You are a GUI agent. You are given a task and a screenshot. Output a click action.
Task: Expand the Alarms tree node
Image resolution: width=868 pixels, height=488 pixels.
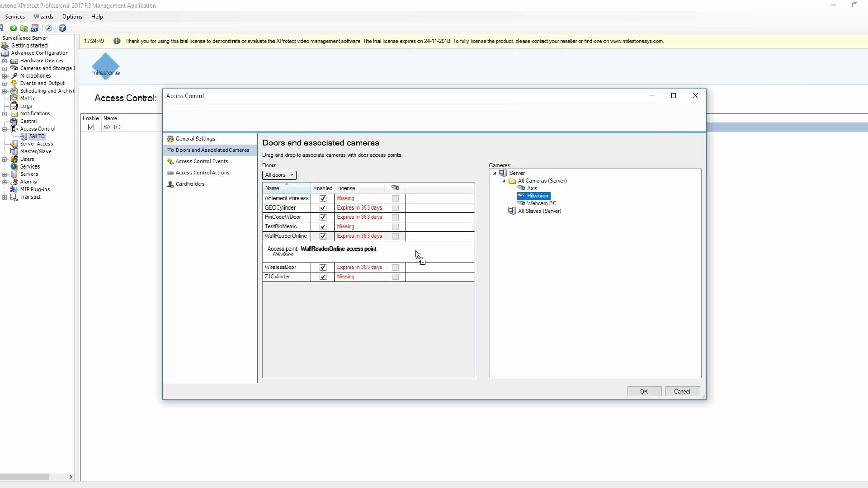click(x=5, y=182)
